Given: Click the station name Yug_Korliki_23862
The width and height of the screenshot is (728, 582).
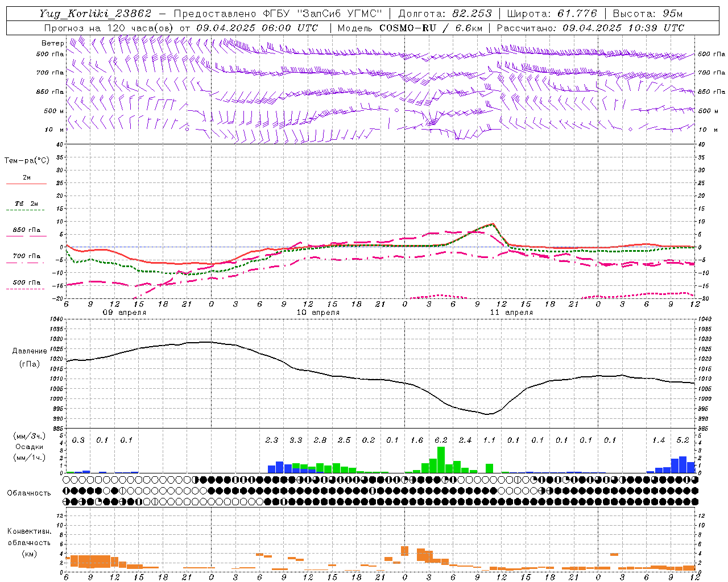Looking at the screenshot, I should (x=96, y=14).
